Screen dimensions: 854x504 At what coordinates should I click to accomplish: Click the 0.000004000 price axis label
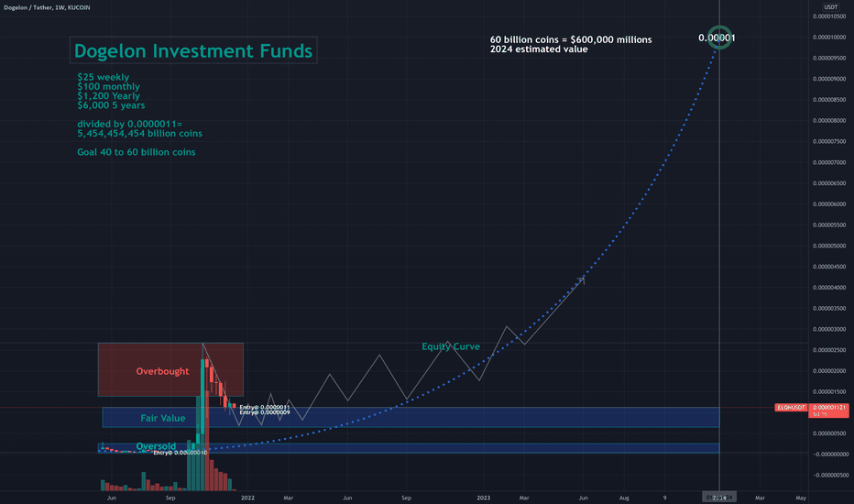[829, 288]
